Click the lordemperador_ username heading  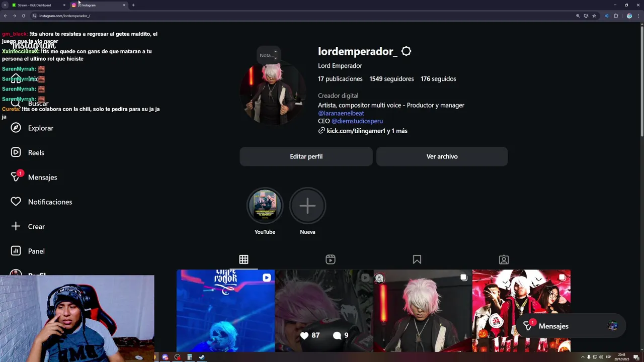click(358, 51)
